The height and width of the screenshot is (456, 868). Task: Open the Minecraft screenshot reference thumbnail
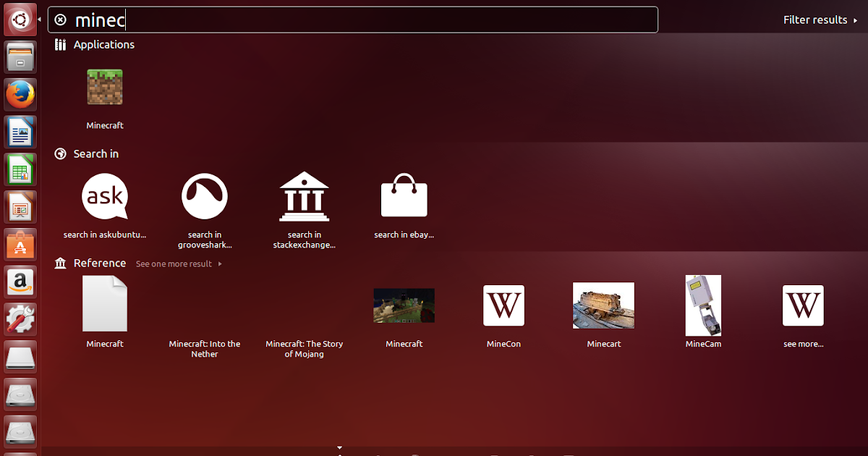(404, 305)
